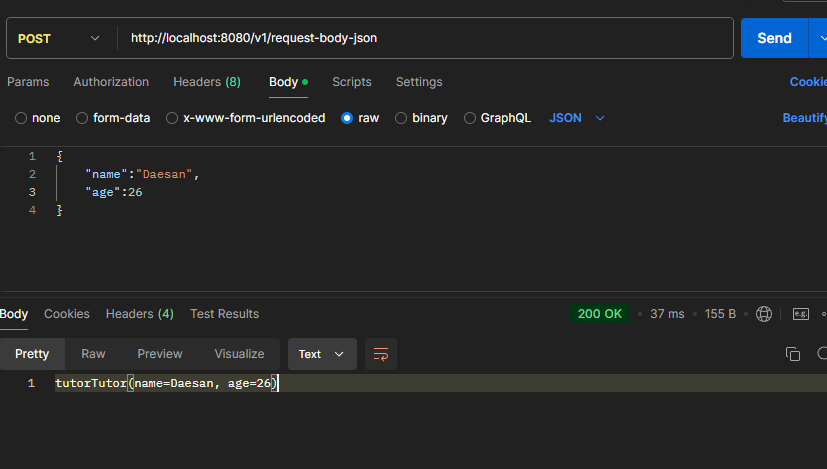Click the tutorTutor response line
This screenshot has width=827, height=469.
click(x=166, y=383)
